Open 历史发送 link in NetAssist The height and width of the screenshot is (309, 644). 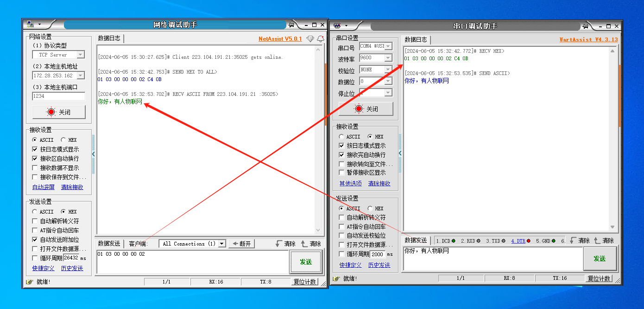(x=72, y=268)
